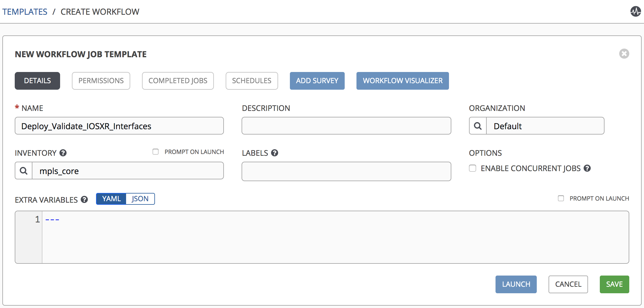Open the Workflow Visualizer

403,81
